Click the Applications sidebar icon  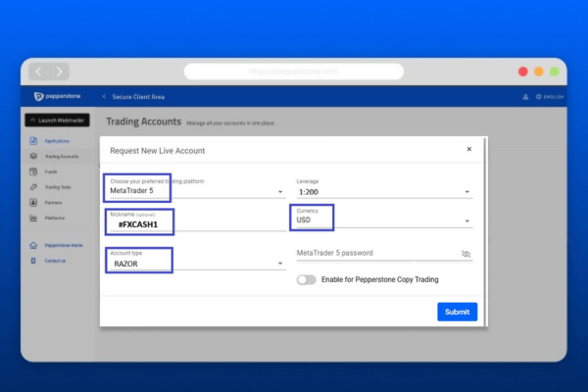[33, 141]
